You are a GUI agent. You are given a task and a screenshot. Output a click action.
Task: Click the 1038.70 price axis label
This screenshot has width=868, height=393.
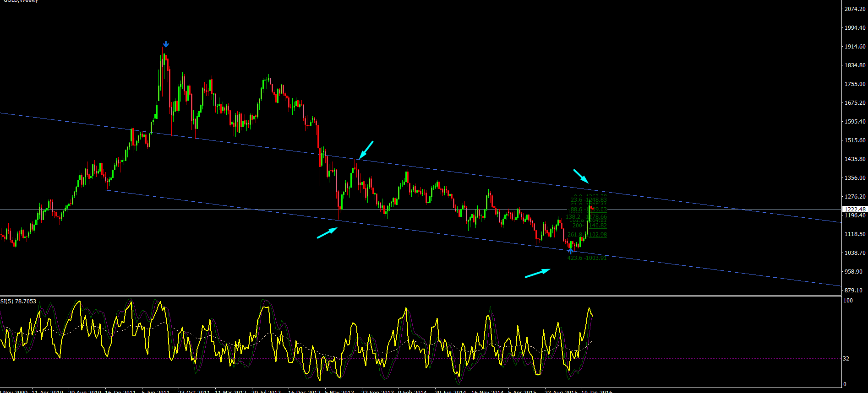pyautogui.click(x=855, y=253)
